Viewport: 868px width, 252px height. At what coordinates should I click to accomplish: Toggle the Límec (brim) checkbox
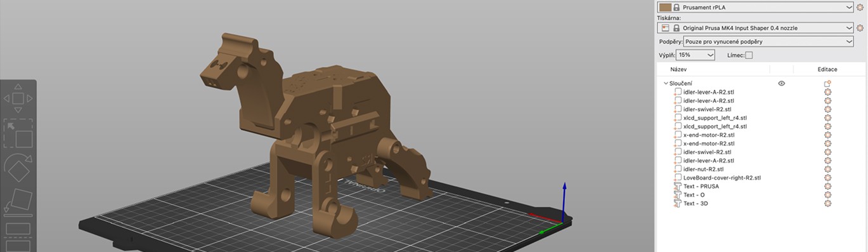(749, 55)
